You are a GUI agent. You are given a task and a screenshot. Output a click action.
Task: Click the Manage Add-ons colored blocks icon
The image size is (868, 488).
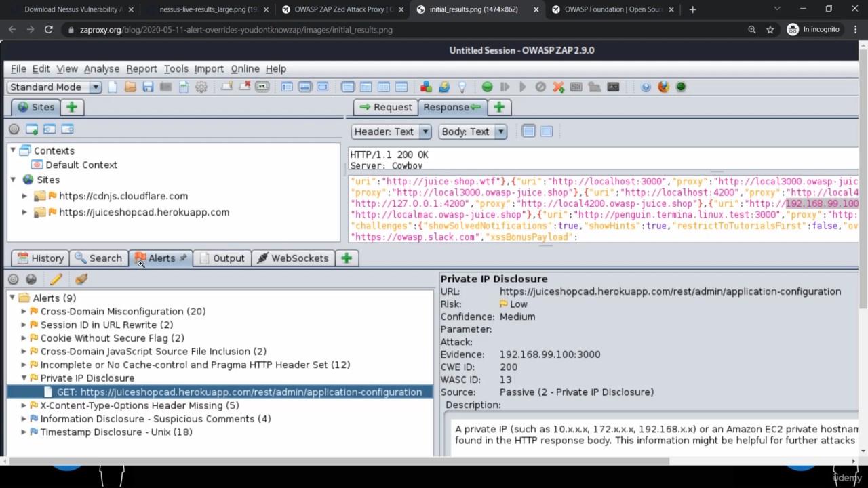tap(426, 87)
